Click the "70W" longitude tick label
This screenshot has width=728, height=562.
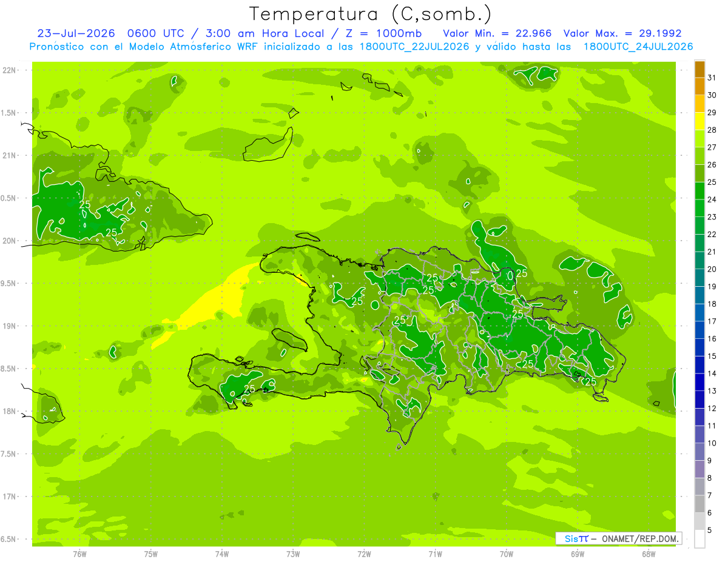click(x=507, y=554)
